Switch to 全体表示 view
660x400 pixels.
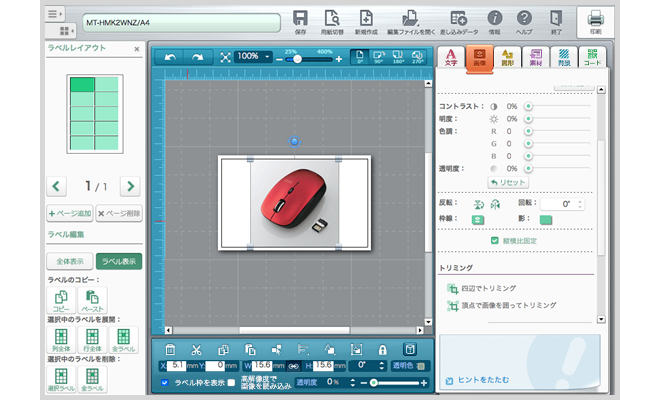click(x=70, y=261)
